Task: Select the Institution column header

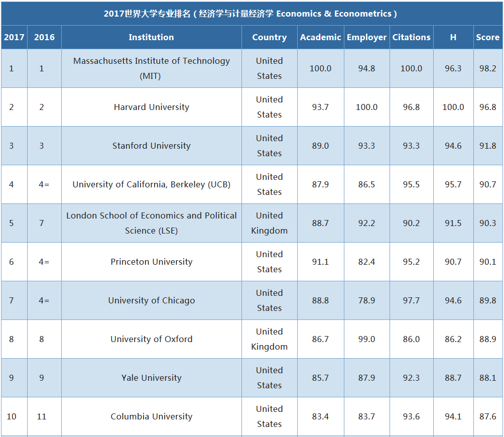Action: pyautogui.click(x=152, y=37)
